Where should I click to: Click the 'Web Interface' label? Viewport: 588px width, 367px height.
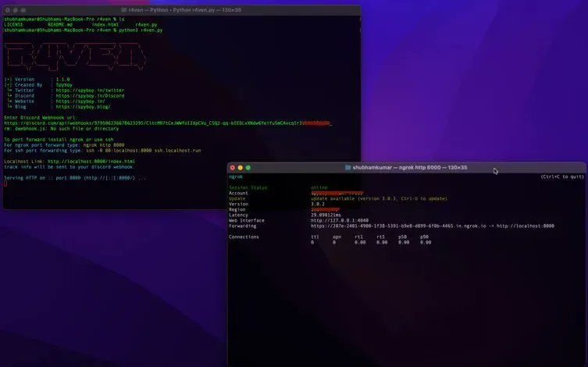pyautogui.click(x=247, y=220)
